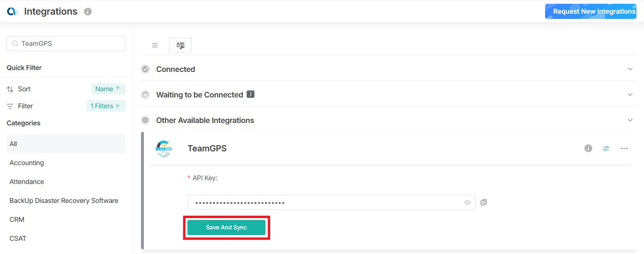This screenshot has width=644, height=254.
Task: Click the info icon next to Integrations title
Action: click(x=88, y=12)
